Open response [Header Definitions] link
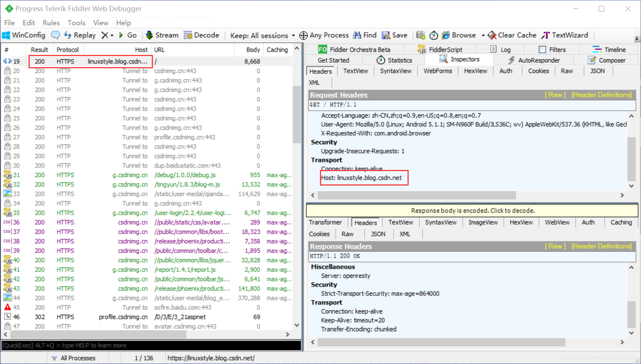The height and width of the screenshot is (364, 641). 602,246
